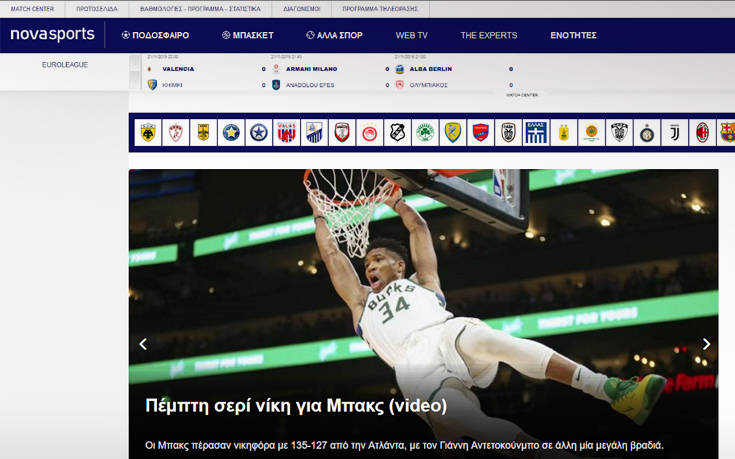Open the Panathinaikos BC basketball logo
Viewport: 735px width, 459px height.
click(591, 133)
